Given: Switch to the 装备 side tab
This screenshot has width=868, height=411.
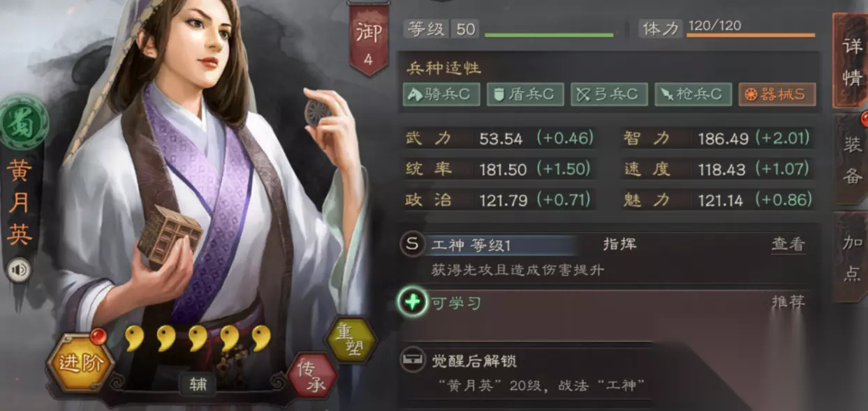Looking at the screenshot, I should 851,159.
